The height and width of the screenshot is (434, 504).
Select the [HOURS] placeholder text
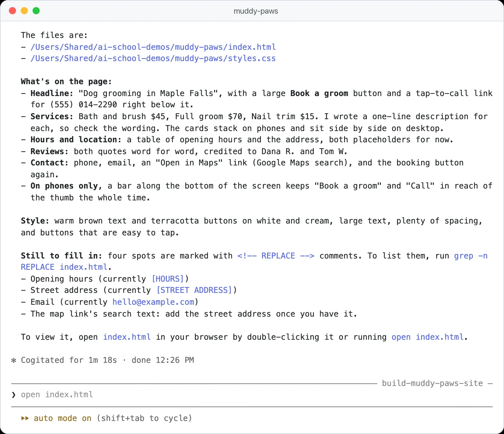click(x=168, y=279)
